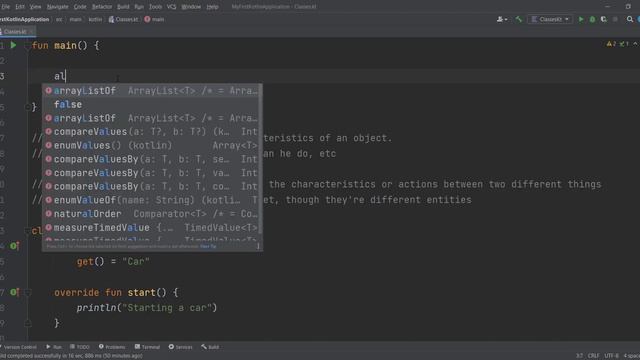
Task: Collapse the start() function fold marker
Action: click(28, 292)
